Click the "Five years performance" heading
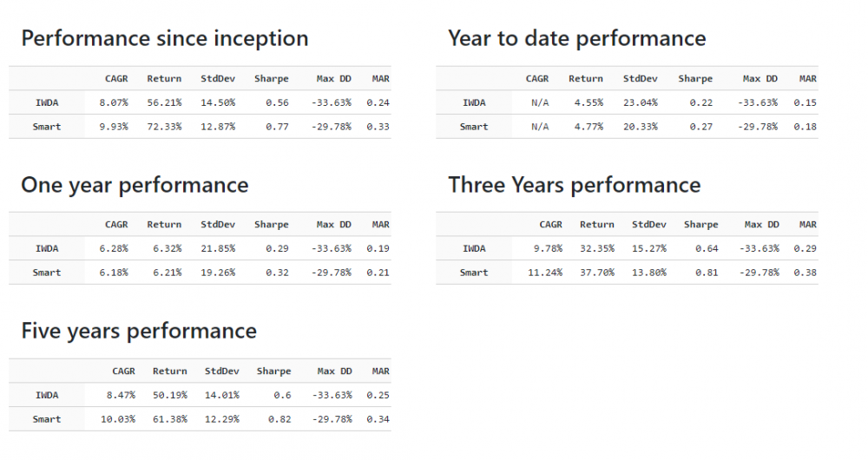868x460 pixels. (139, 332)
